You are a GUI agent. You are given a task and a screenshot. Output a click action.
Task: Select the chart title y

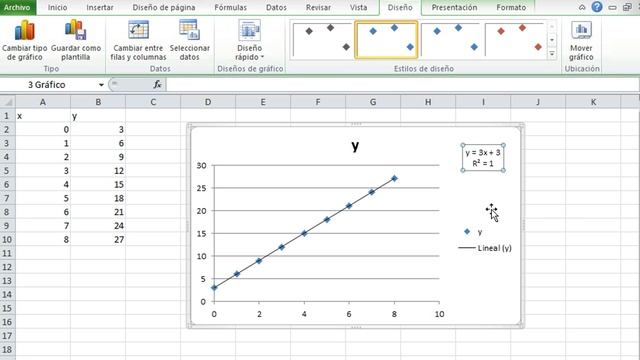click(x=355, y=145)
